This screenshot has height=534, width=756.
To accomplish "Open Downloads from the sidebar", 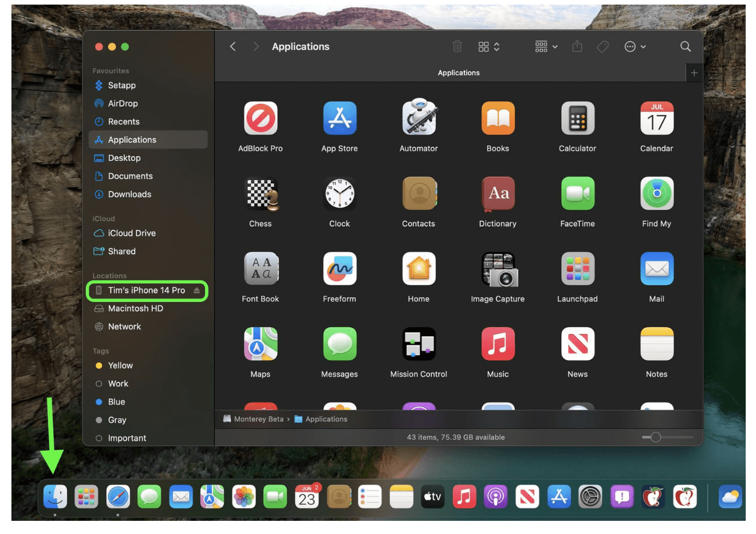I will pos(148,194).
